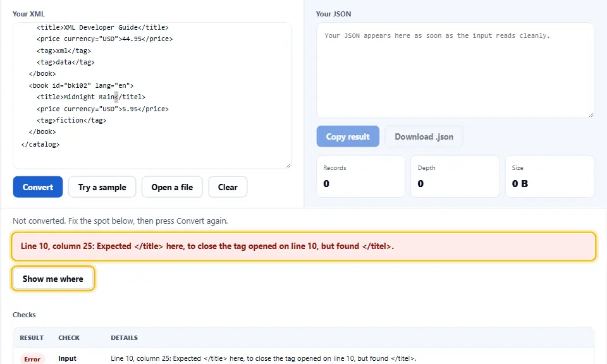Click the </catalog> closing line
This screenshot has width=607, height=364.
tap(40, 144)
